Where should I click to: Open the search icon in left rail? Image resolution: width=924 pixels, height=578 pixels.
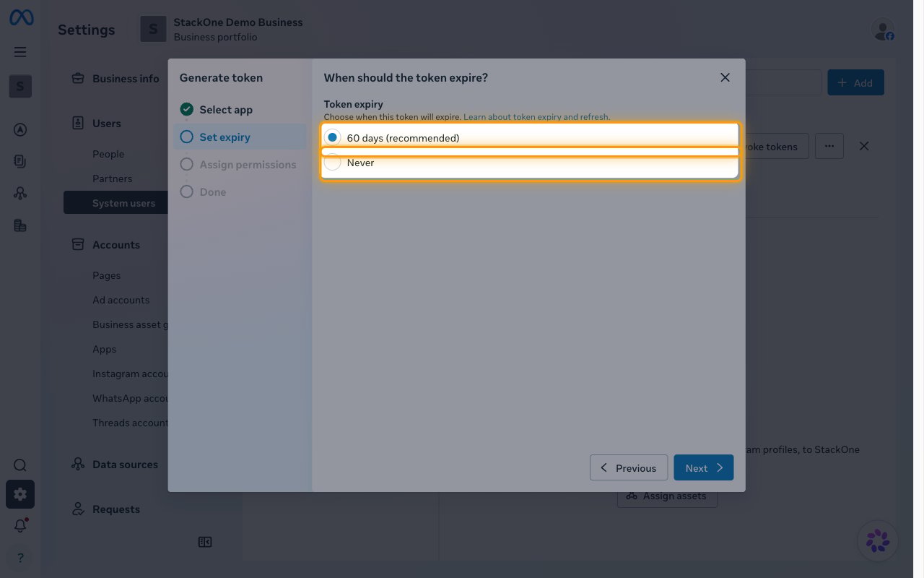[x=20, y=465]
